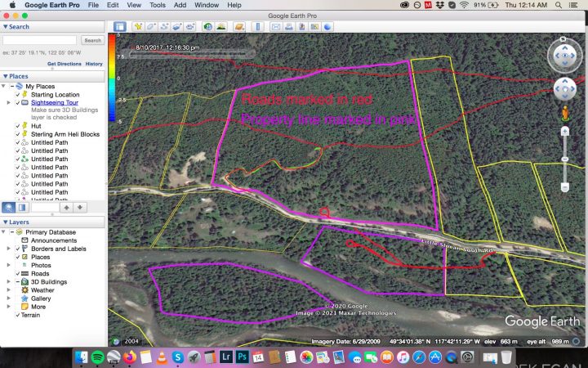Expand the Sightseeing Tour folder

(x=9, y=103)
